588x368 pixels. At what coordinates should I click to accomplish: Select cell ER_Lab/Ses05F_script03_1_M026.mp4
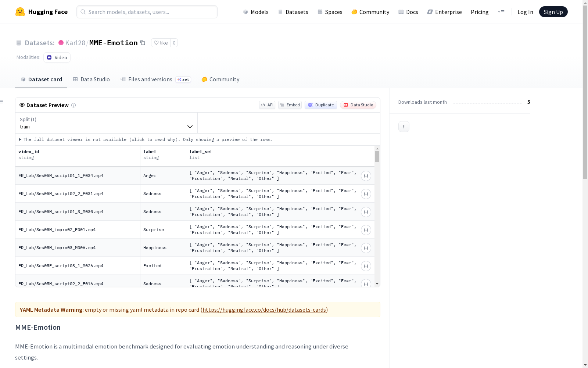[78, 266]
